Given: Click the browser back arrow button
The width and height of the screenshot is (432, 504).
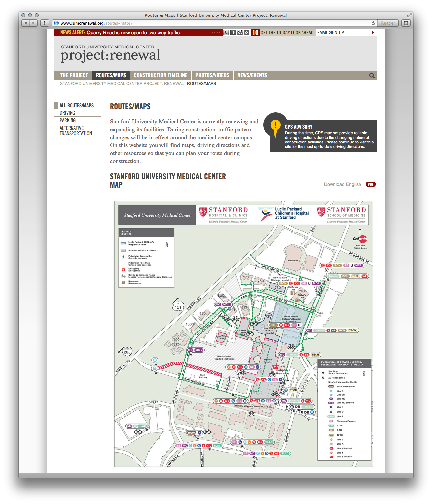Looking at the screenshot, I should tap(26, 23).
